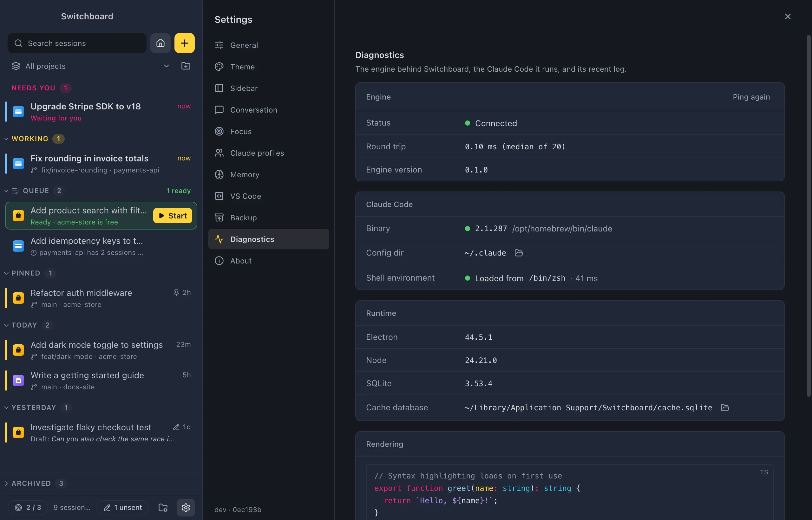Image resolution: width=812 pixels, height=520 pixels.
Task: Create a new session with the plus button
Action: [184, 43]
